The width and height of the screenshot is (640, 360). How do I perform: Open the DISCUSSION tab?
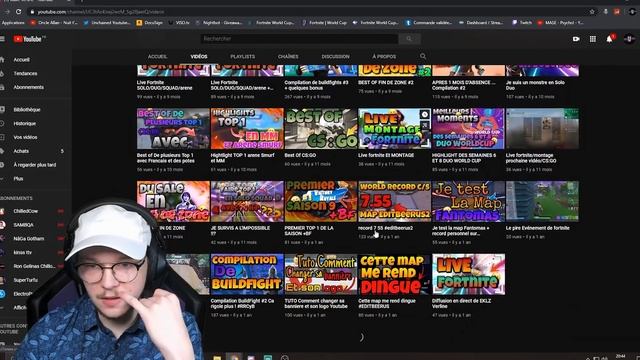point(336,57)
